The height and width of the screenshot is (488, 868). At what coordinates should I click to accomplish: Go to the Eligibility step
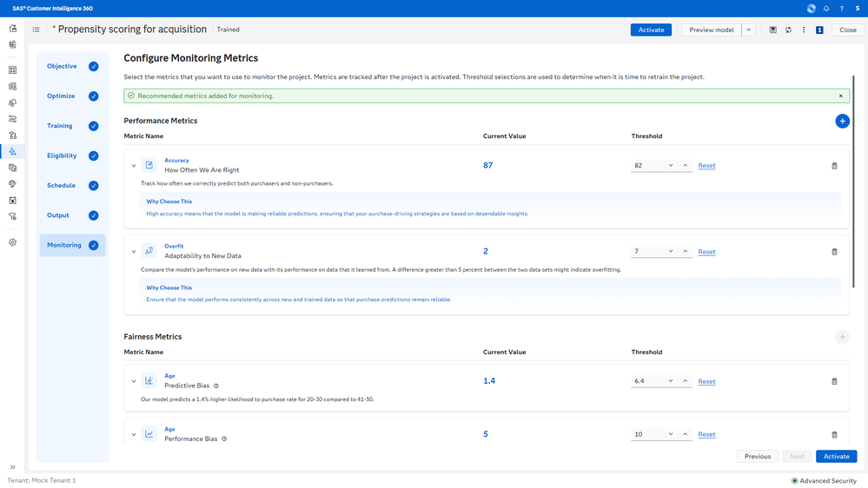(x=72, y=156)
